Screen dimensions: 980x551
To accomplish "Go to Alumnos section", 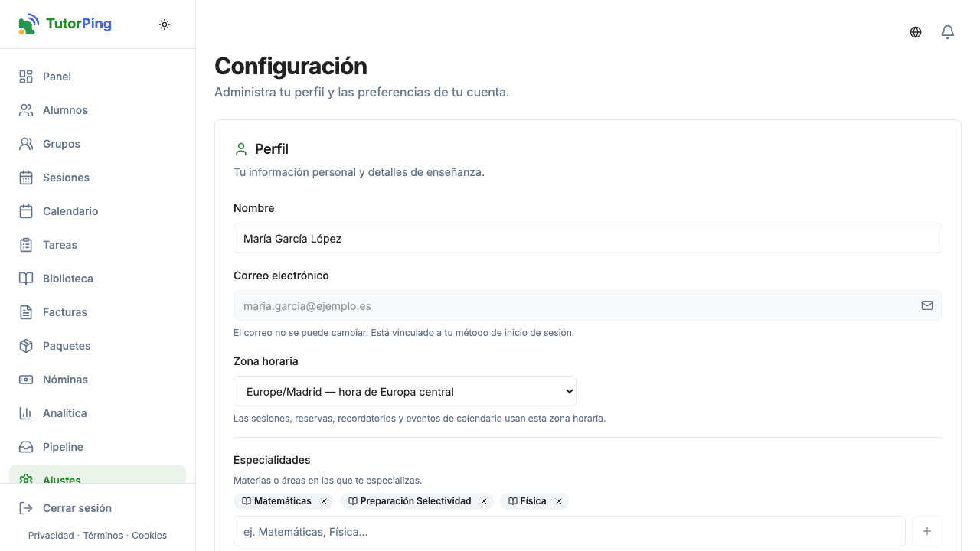I will pos(97,110).
